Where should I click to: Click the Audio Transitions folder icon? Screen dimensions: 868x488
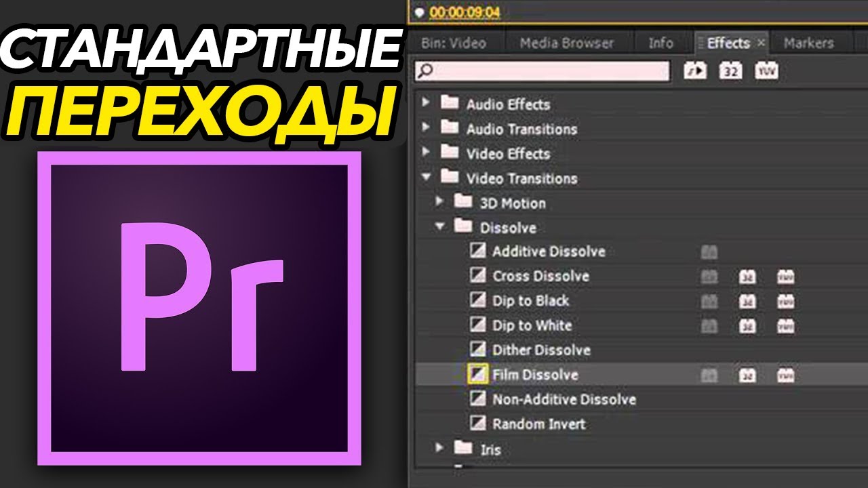(x=450, y=127)
